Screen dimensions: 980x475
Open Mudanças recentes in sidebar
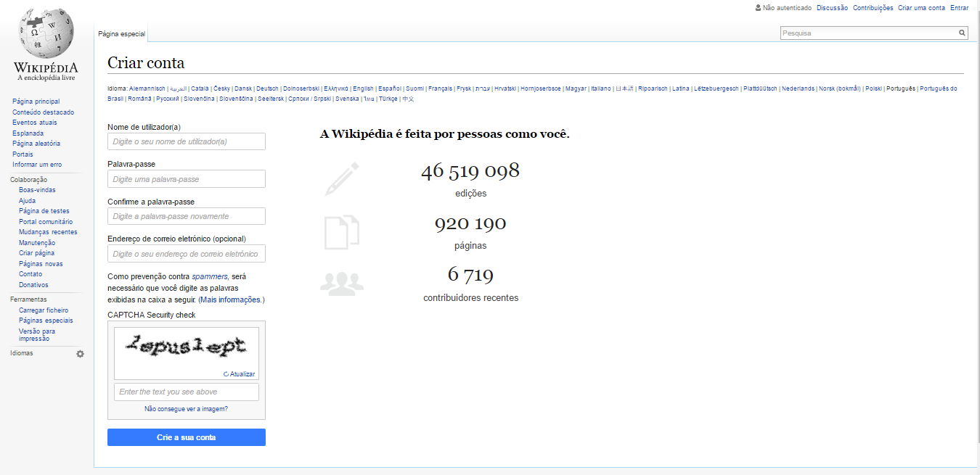pyautogui.click(x=48, y=232)
